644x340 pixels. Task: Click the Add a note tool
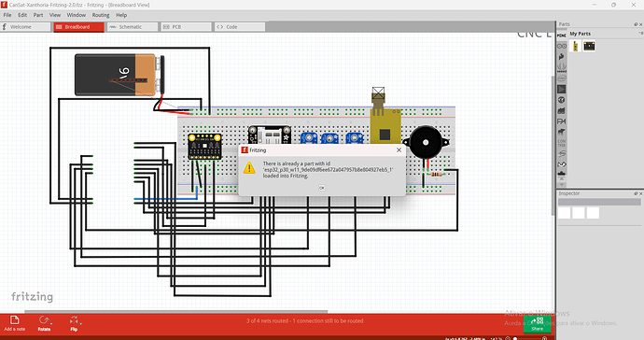point(14,323)
